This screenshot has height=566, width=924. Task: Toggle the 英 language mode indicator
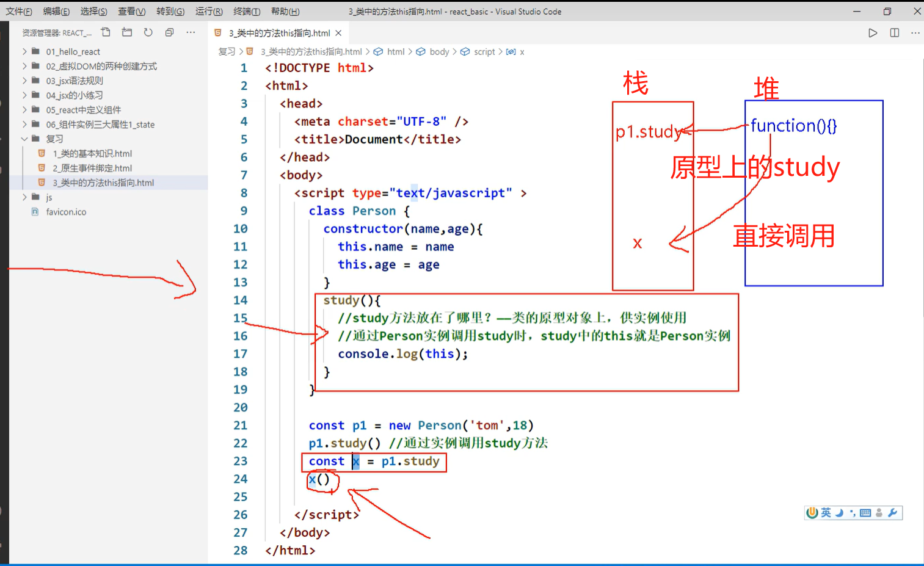[826, 513]
